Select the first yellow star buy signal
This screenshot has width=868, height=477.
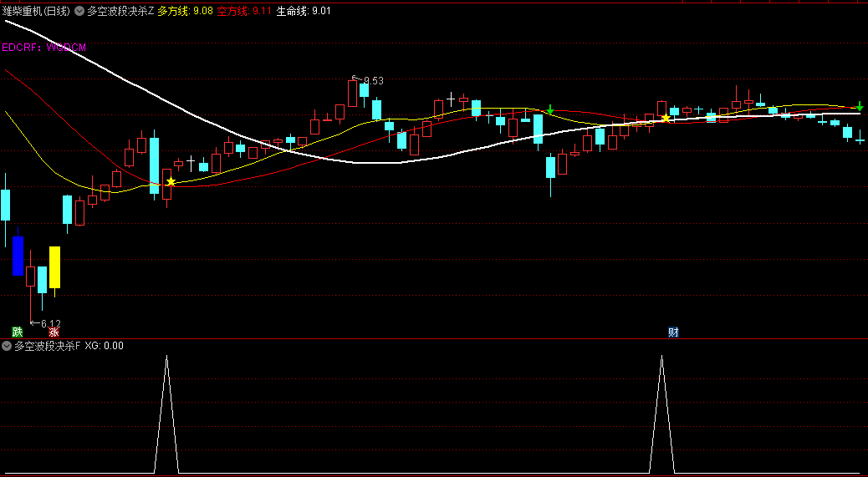click(171, 181)
